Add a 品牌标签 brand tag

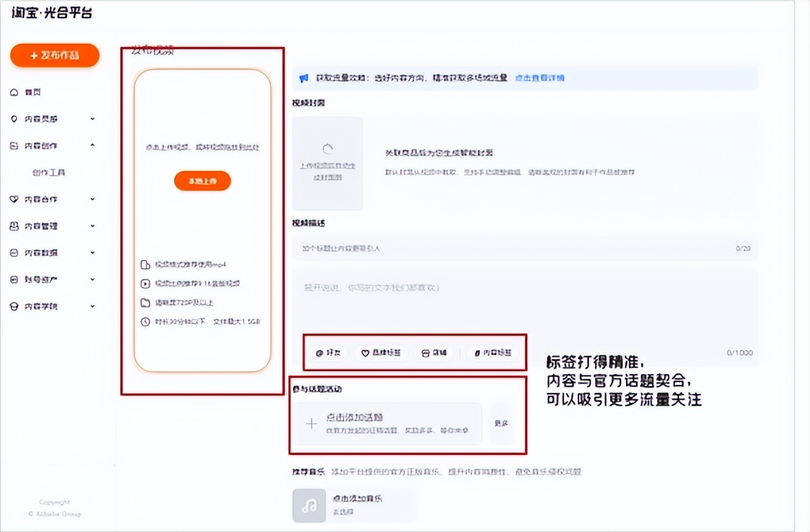pyautogui.click(x=380, y=352)
